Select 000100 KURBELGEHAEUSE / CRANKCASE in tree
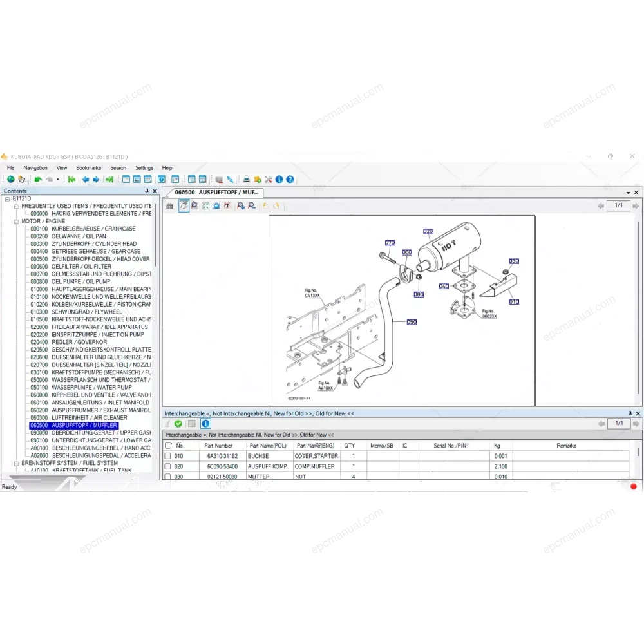Viewport: 644px width, 644px height. point(83,229)
